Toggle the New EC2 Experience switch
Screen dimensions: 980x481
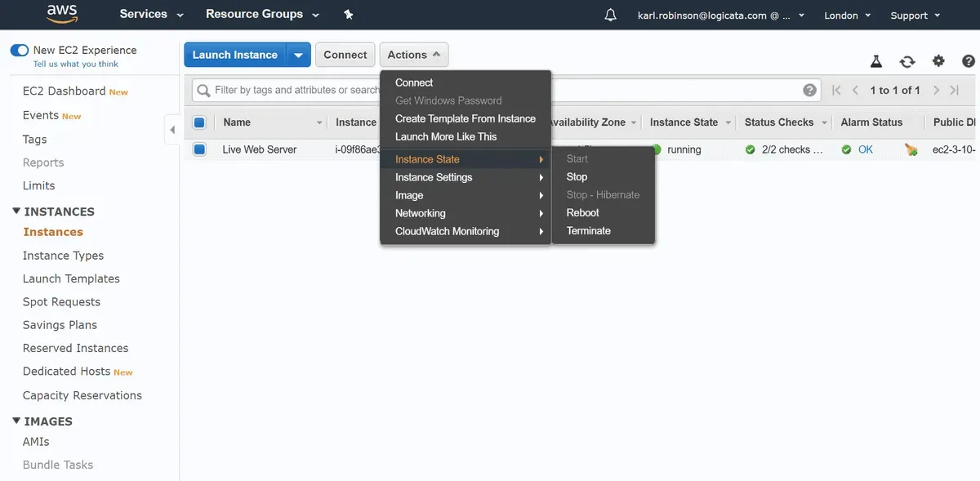click(x=20, y=51)
